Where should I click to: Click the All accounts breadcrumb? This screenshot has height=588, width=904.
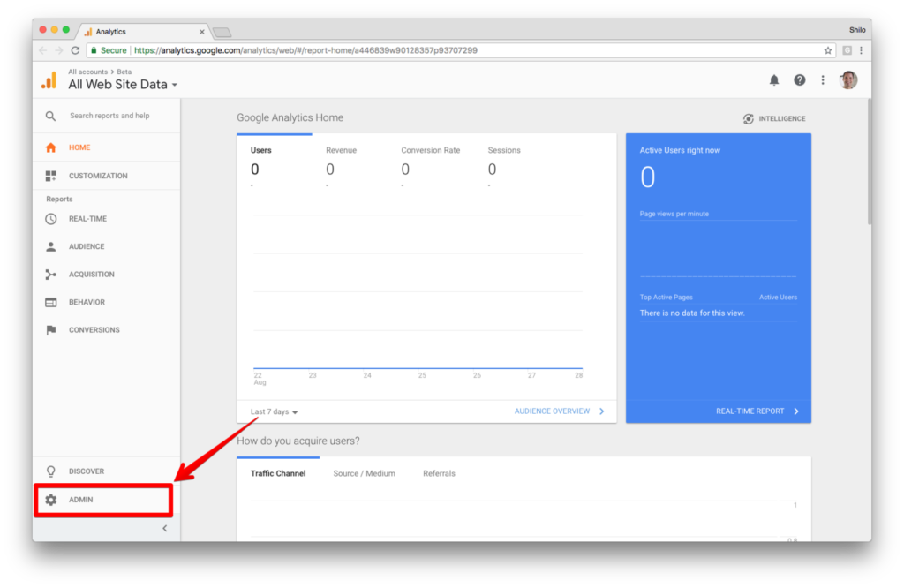pyautogui.click(x=87, y=72)
